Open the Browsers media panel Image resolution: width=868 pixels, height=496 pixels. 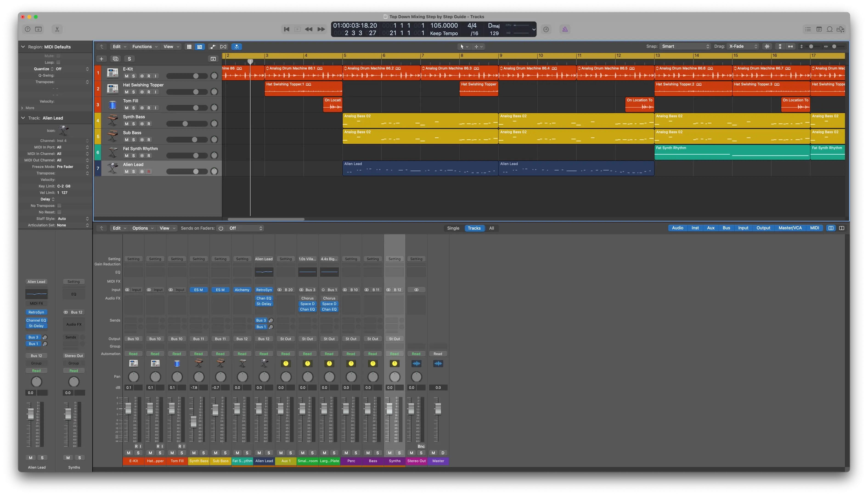840,29
